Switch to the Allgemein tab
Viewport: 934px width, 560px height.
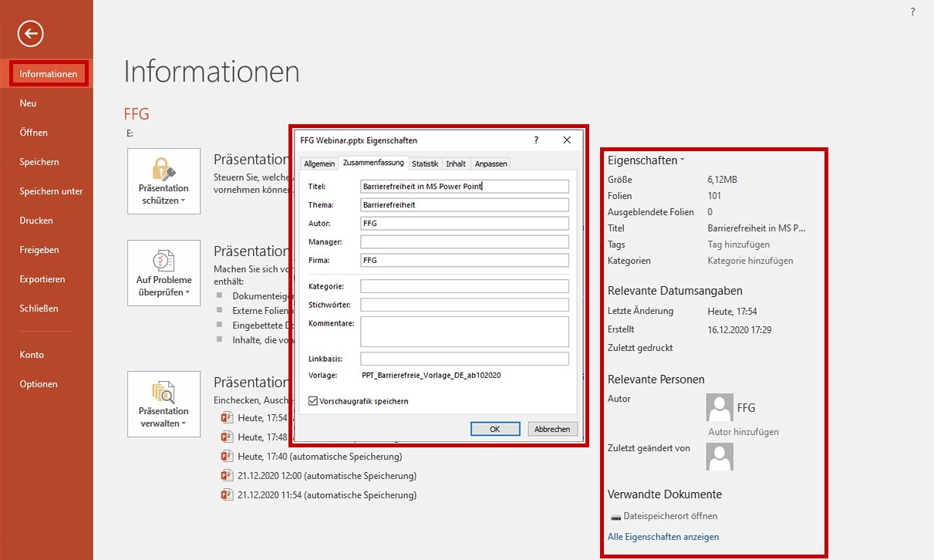click(x=319, y=164)
